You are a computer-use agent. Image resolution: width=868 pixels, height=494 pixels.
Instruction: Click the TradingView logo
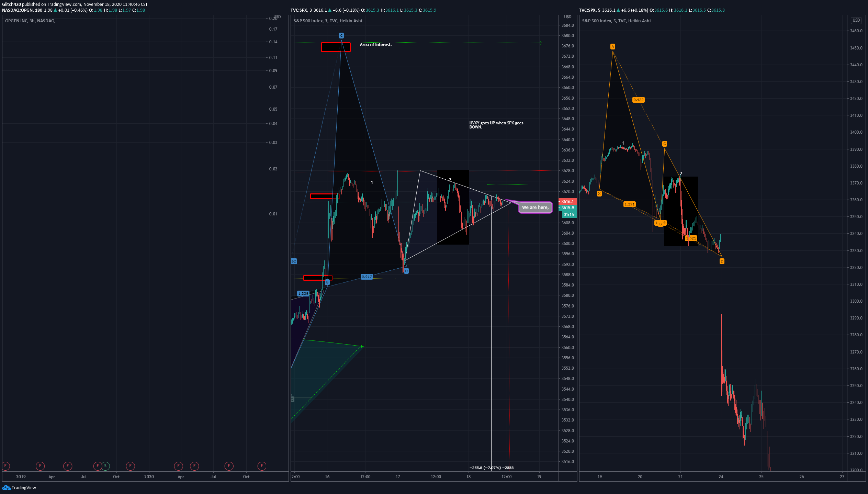pos(19,487)
